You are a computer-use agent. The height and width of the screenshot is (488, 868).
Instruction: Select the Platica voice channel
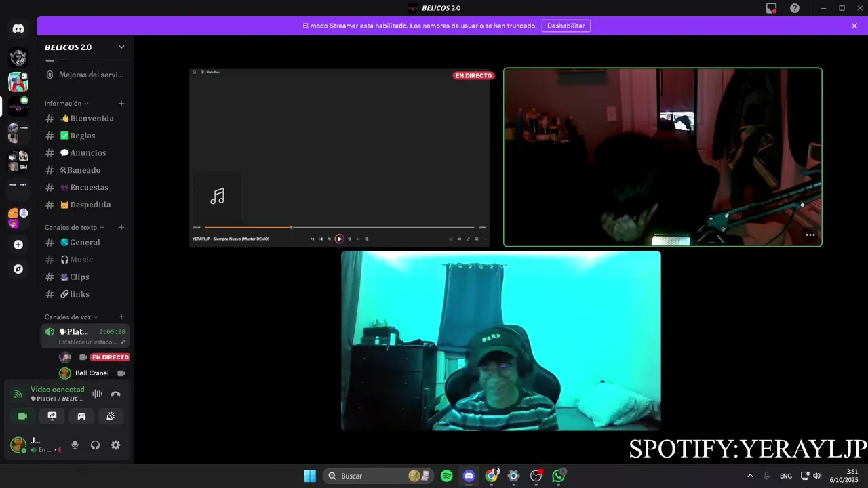[x=85, y=335]
